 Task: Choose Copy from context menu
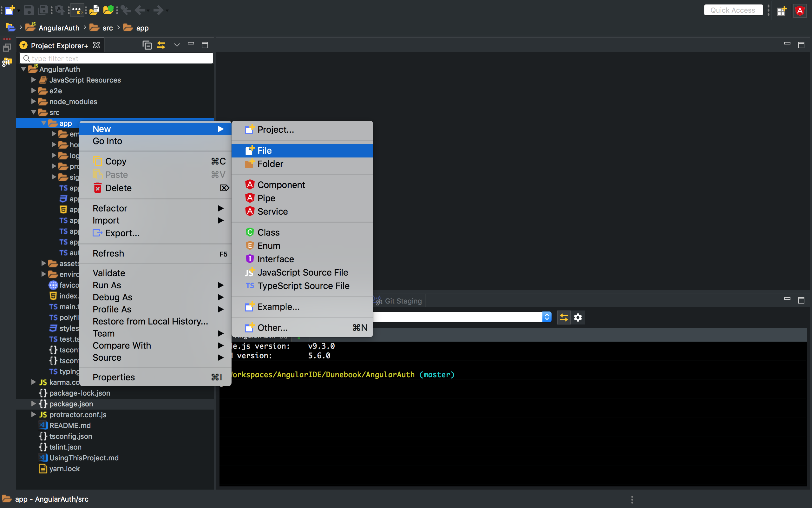[x=155, y=161]
